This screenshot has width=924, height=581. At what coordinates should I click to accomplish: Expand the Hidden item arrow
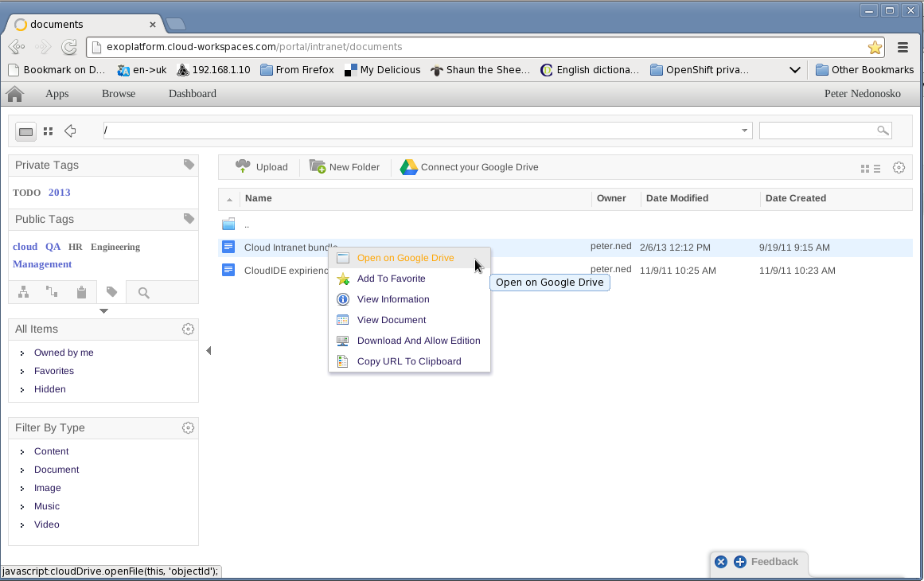[22, 389]
